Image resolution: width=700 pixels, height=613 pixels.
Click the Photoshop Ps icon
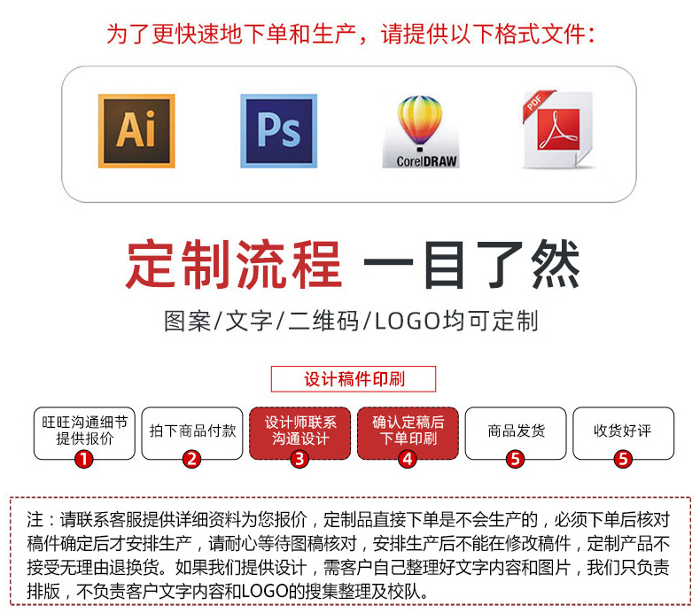coord(279,131)
